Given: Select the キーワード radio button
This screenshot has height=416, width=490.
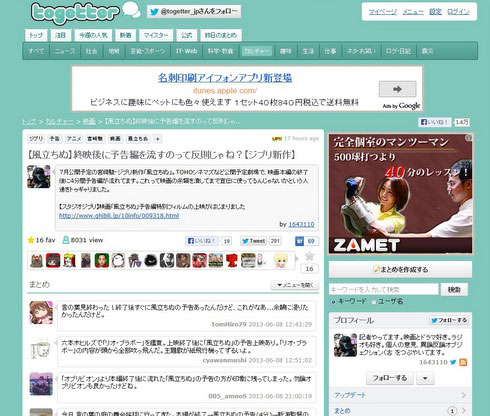Looking at the screenshot, I should [x=333, y=302].
